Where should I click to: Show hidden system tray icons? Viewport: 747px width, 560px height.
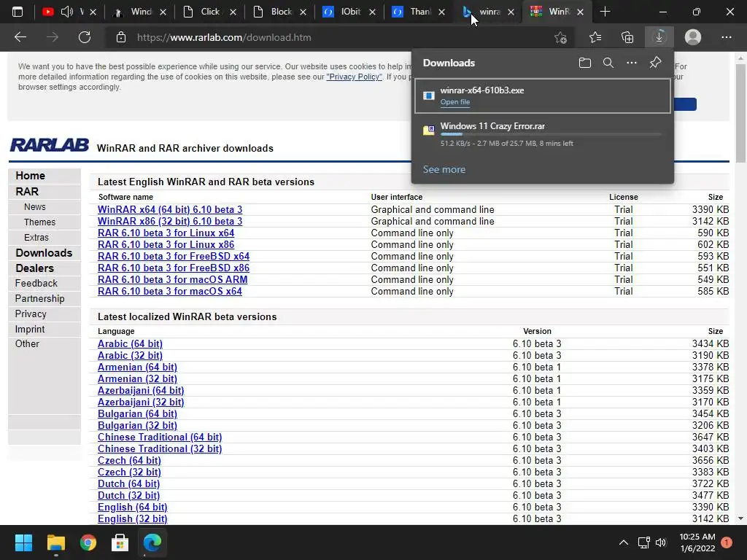click(623, 542)
